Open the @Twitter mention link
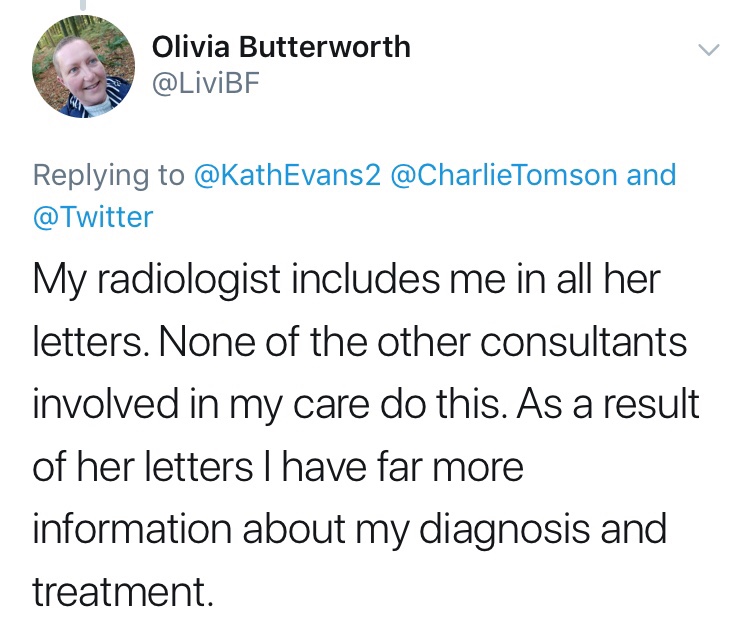 (93, 216)
